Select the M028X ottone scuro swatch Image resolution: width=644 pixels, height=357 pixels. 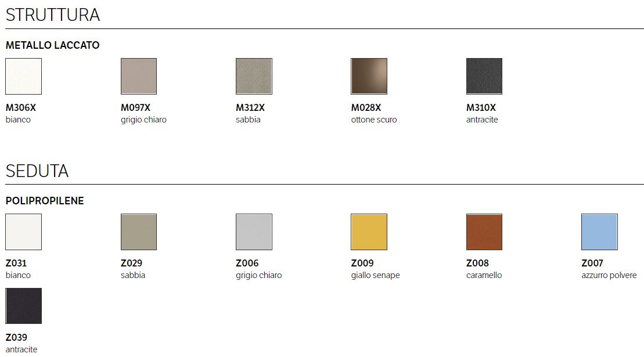(368, 75)
